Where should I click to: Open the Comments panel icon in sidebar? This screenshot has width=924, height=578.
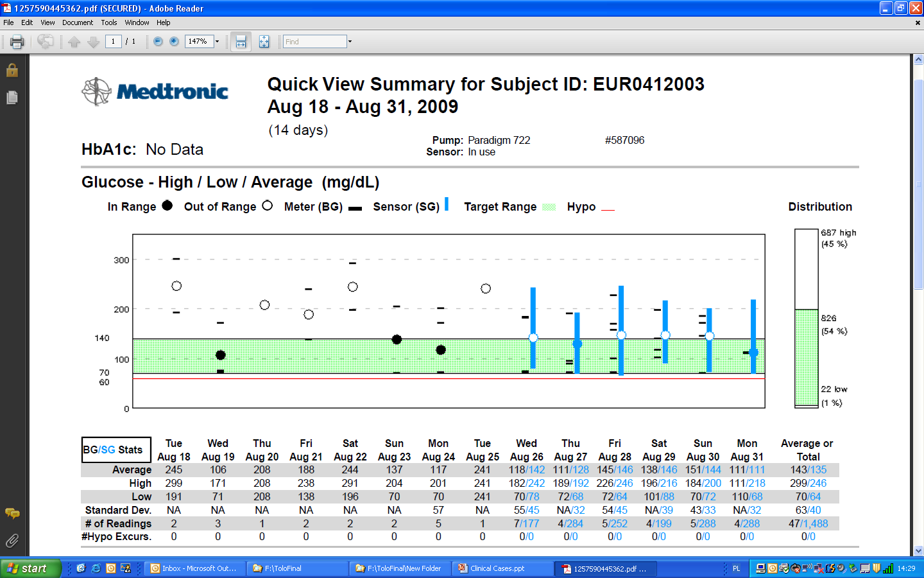click(x=12, y=513)
